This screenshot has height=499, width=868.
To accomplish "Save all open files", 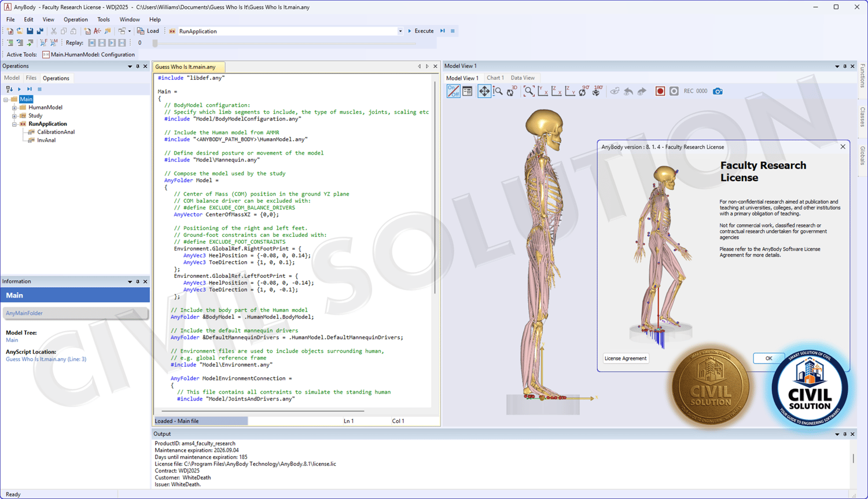I will click(x=39, y=31).
